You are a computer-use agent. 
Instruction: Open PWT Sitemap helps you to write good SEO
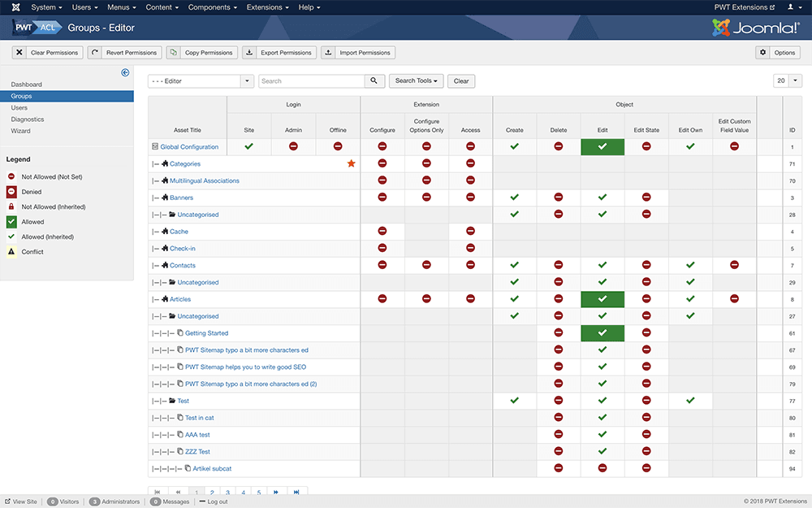pos(245,367)
